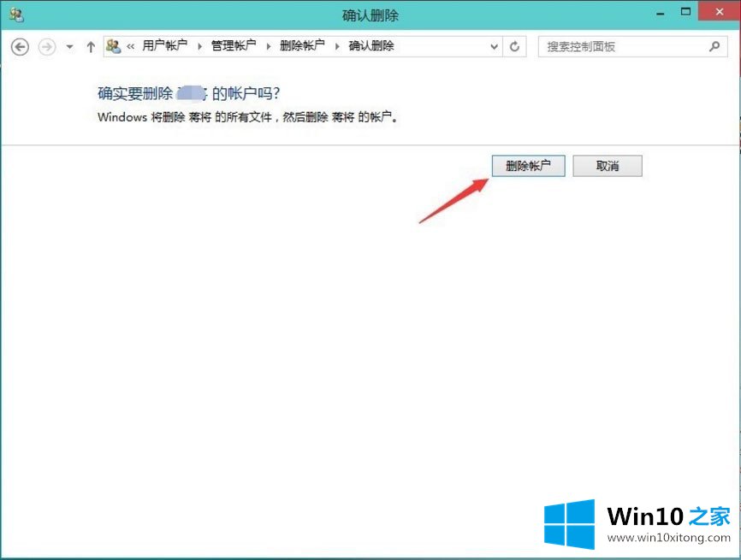Confirm with the 删除帐户 button
The height and width of the screenshot is (560, 741).
[x=528, y=166]
